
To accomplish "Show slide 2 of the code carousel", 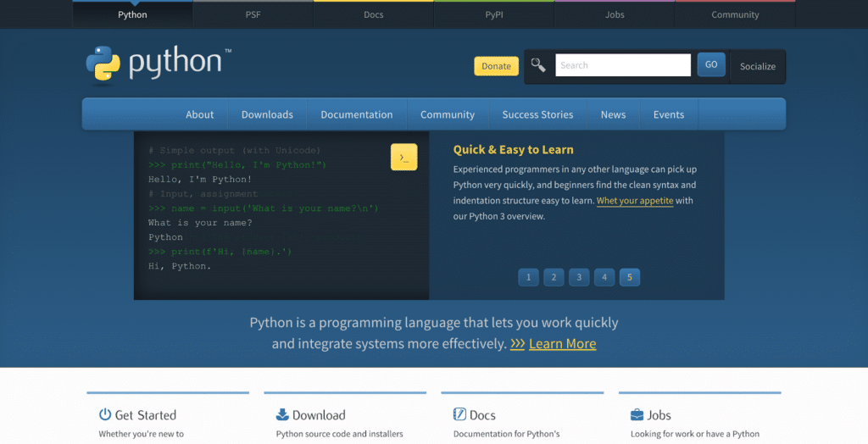I will (554, 277).
